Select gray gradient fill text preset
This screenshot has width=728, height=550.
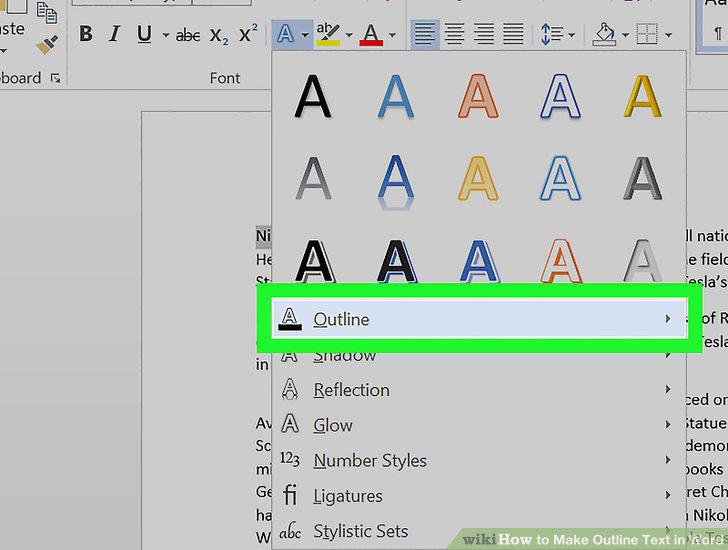click(313, 178)
